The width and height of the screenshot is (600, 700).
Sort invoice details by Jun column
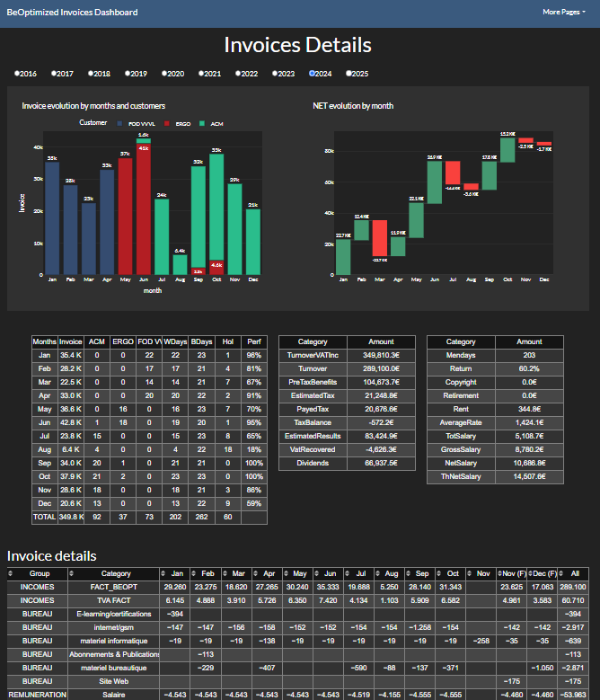(321, 572)
